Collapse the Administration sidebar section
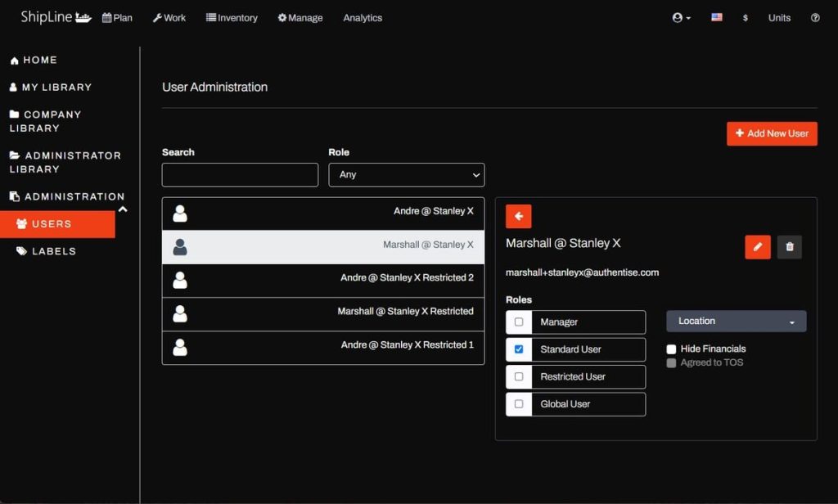This screenshot has width=838, height=504. click(123, 209)
